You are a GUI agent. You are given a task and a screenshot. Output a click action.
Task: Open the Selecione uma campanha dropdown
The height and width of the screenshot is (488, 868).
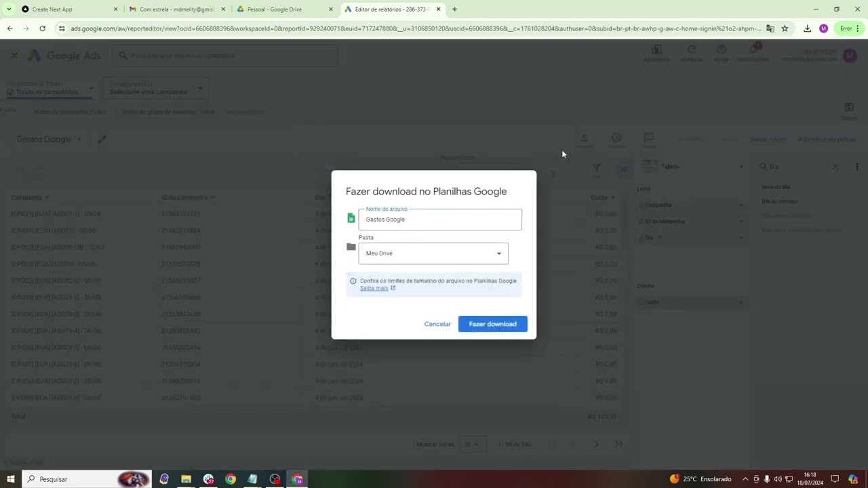[x=156, y=88]
